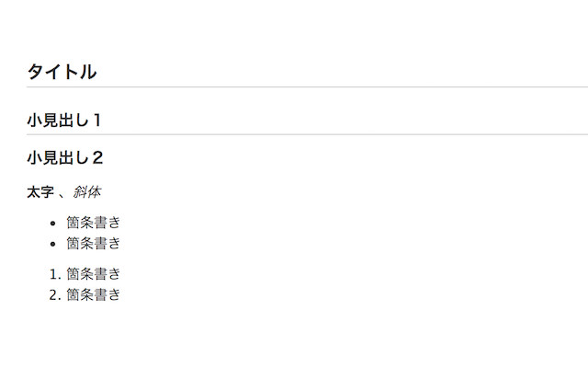The width and height of the screenshot is (588, 368).
Task: Click the "1." list number marker
Action: click(x=55, y=274)
